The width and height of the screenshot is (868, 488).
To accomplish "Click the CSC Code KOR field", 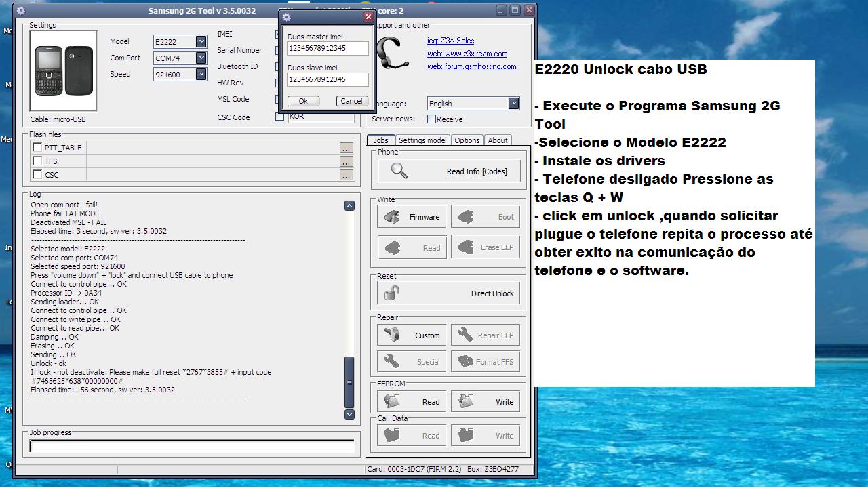I will pos(321,117).
